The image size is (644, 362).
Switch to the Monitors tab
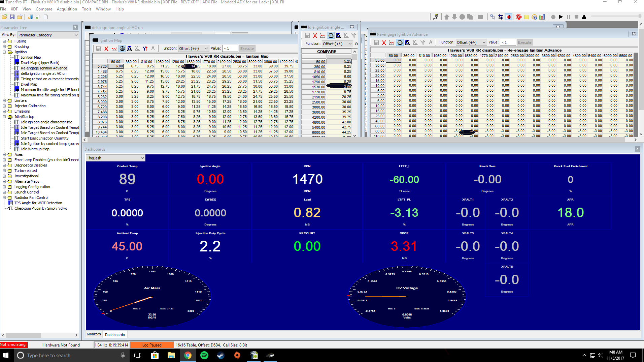[x=94, y=334]
